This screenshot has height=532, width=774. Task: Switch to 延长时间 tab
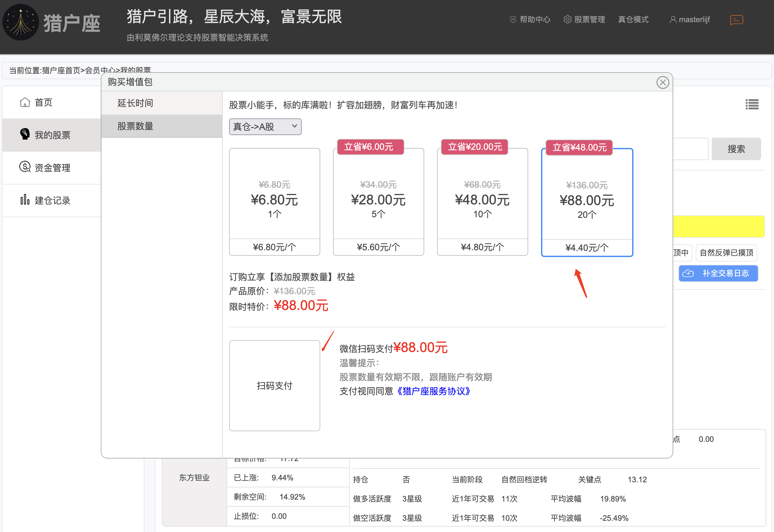pos(162,103)
